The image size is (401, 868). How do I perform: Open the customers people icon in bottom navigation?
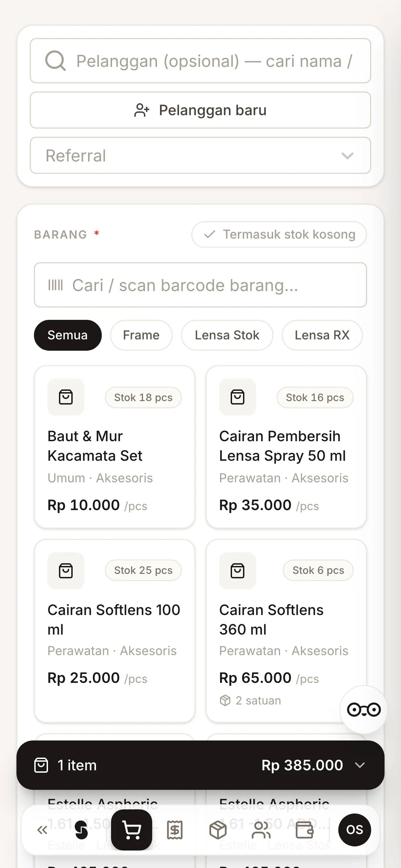(261, 830)
